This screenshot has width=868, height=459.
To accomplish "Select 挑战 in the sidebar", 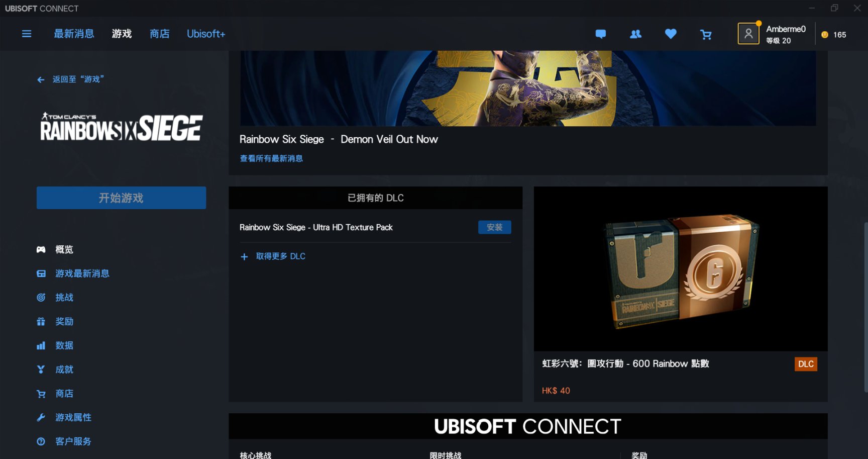I will [x=64, y=298].
